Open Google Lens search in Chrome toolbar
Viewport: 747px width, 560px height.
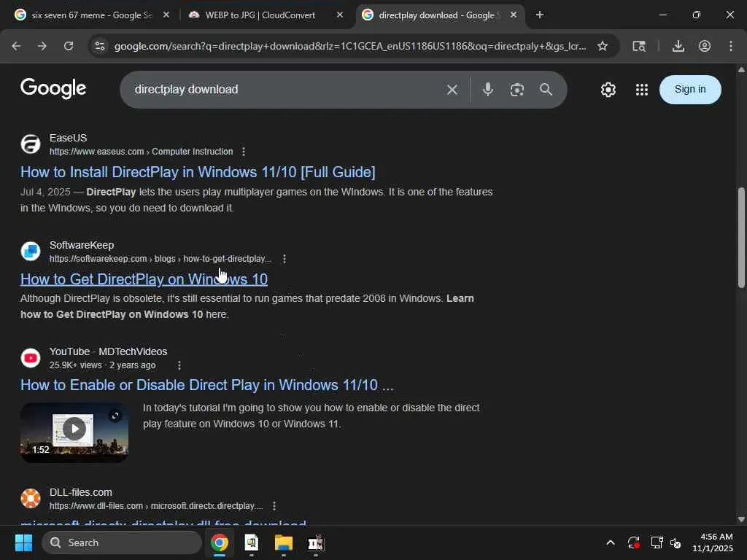pyautogui.click(x=639, y=46)
